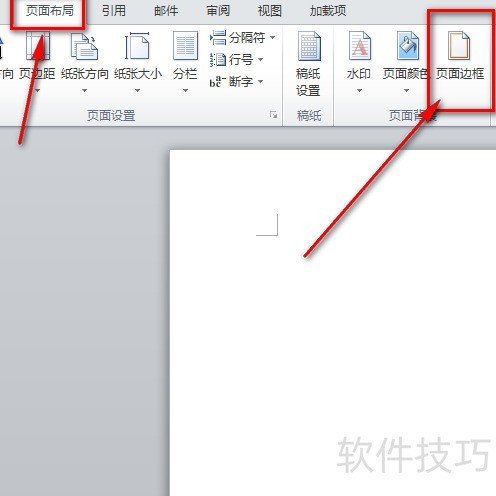Expand the 页面颜色 dropdown arrow

pyautogui.click(x=406, y=90)
